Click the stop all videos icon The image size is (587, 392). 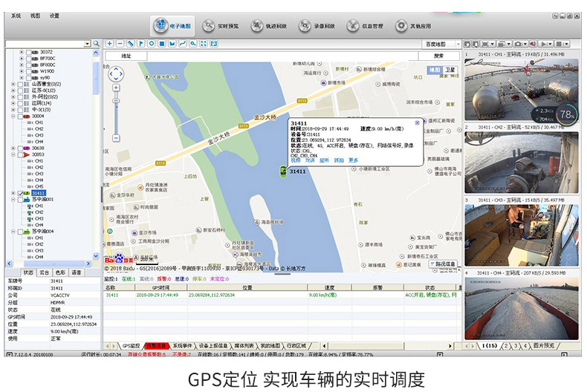tap(560, 44)
